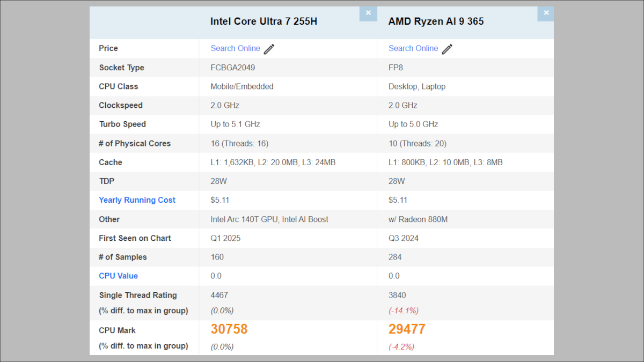Click the 10 (Threads: 20) cores value
644x362 pixels.
click(418, 143)
